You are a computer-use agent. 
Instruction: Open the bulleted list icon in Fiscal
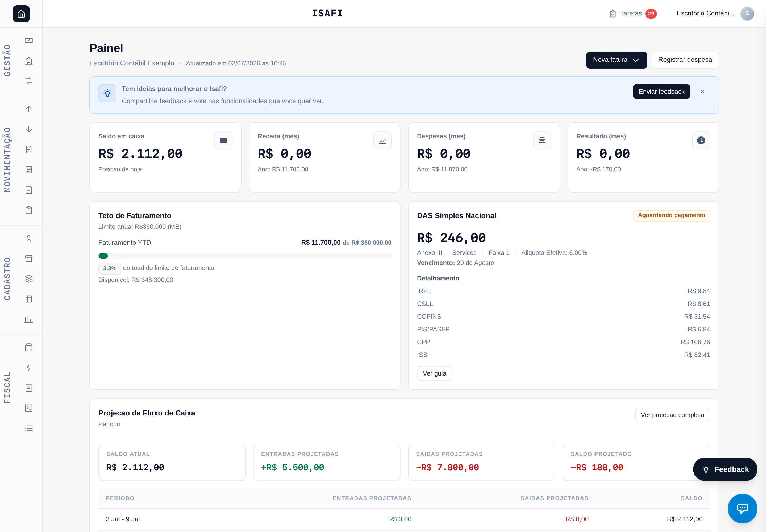pyautogui.click(x=29, y=428)
